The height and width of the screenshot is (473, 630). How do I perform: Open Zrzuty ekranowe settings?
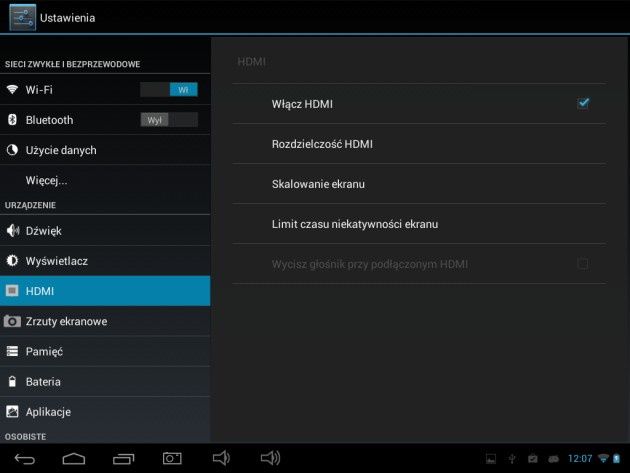[105, 321]
